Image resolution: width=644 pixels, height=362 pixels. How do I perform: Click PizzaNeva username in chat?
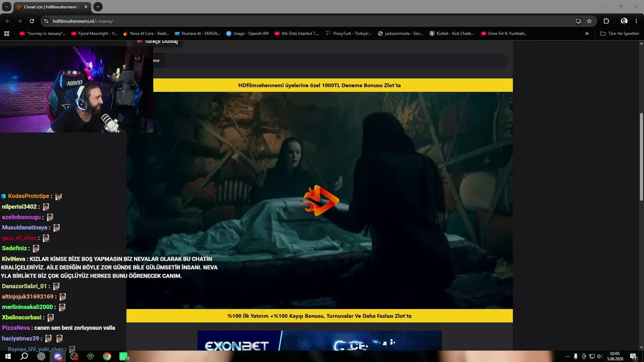[17, 328]
